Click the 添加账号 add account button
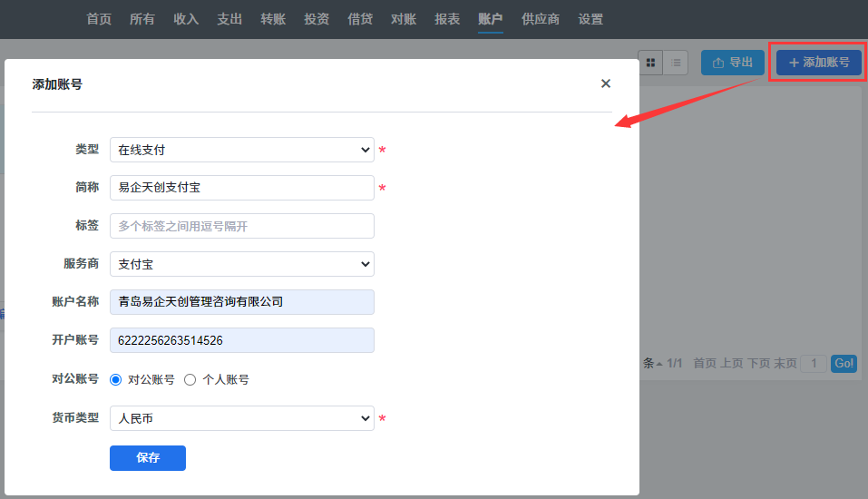 pos(819,63)
